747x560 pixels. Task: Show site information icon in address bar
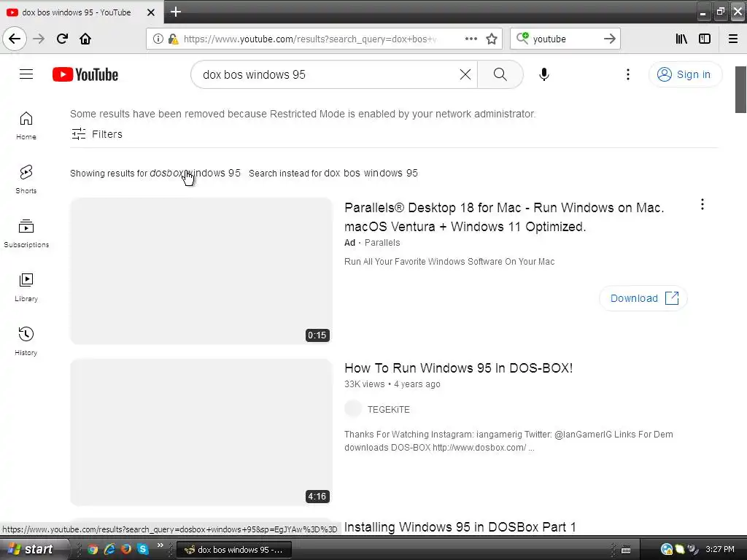158,39
